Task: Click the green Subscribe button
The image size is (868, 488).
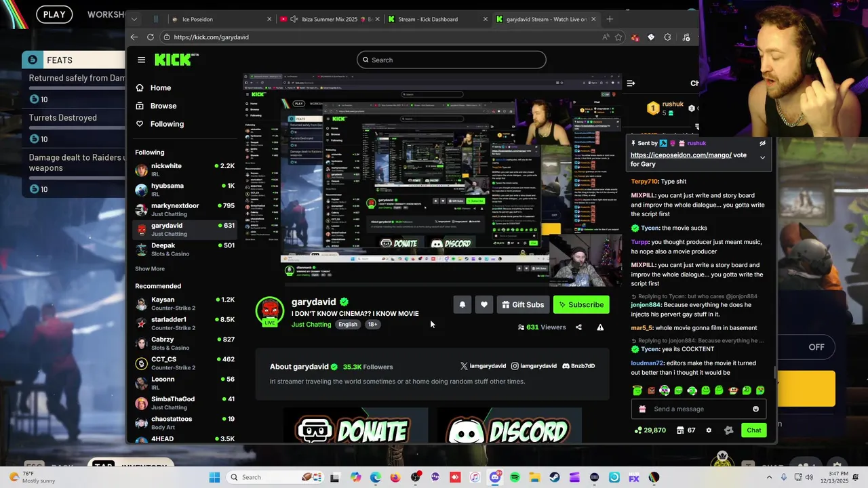Action: (x=581, y=305)
